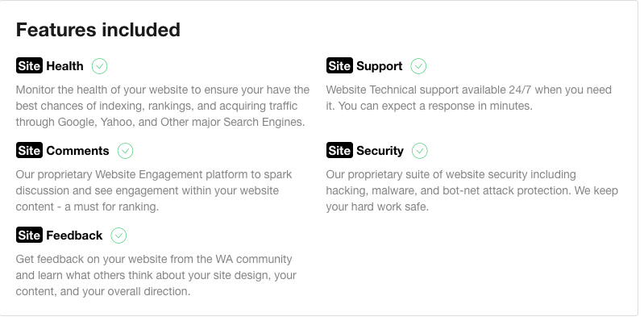Image resolution: width=644 pixels, height=321 pixels.
Task: Click the Site Health description paragraph
Action: coord(163,106)
